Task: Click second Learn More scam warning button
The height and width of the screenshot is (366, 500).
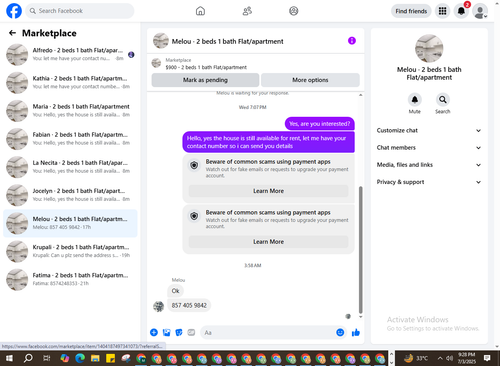Action: (268, 242)
